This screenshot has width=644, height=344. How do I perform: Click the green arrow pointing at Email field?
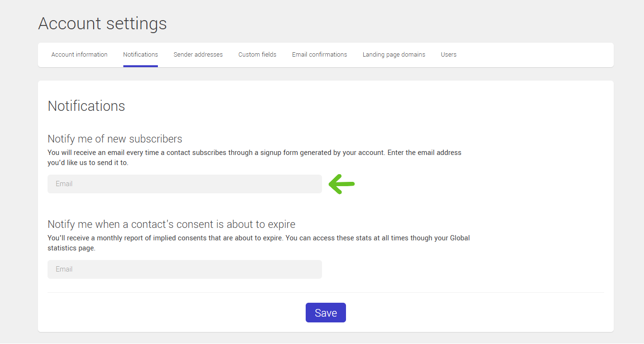point(341,184)
